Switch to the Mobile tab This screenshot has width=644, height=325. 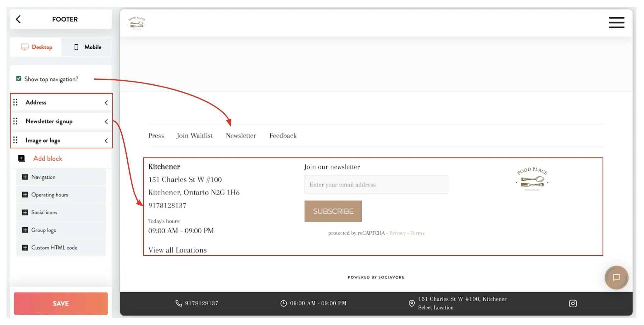point(87,47)
